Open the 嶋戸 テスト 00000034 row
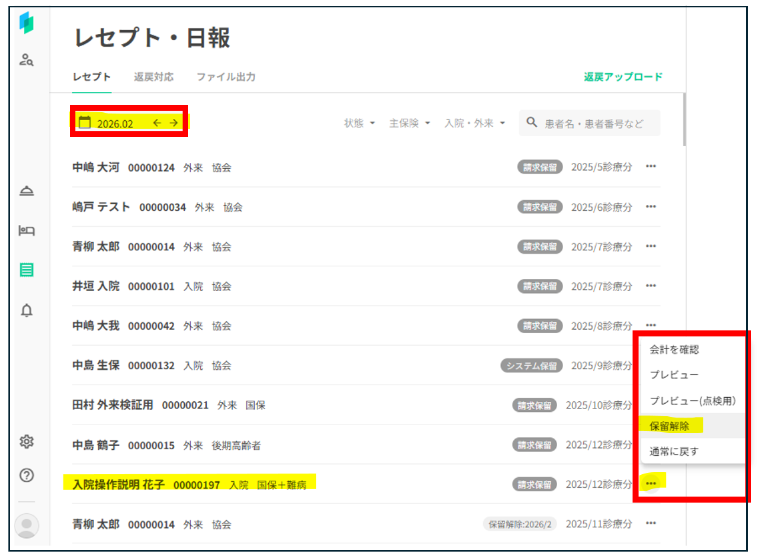This screenshot has height=556, width=758. pos(366,207)
